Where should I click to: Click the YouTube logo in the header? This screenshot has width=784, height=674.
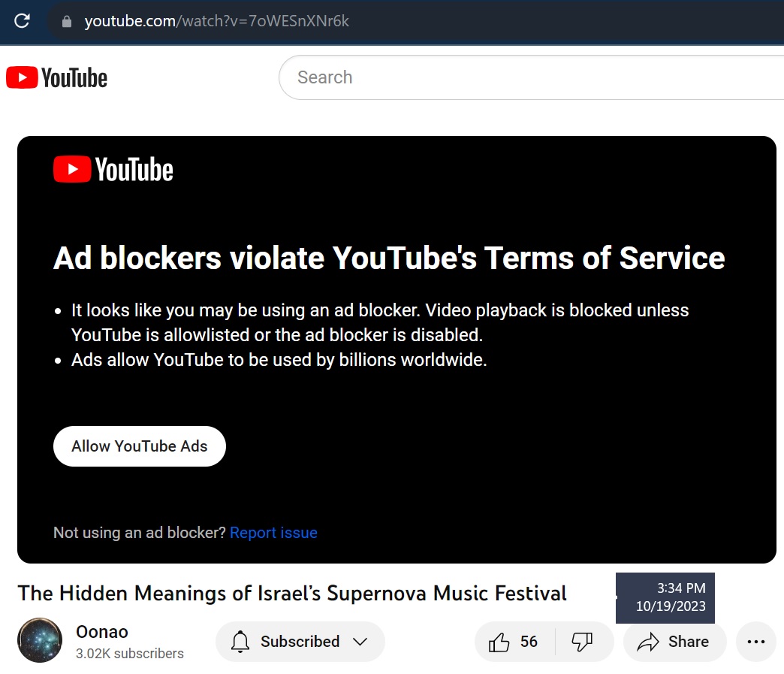coord(56,77)
